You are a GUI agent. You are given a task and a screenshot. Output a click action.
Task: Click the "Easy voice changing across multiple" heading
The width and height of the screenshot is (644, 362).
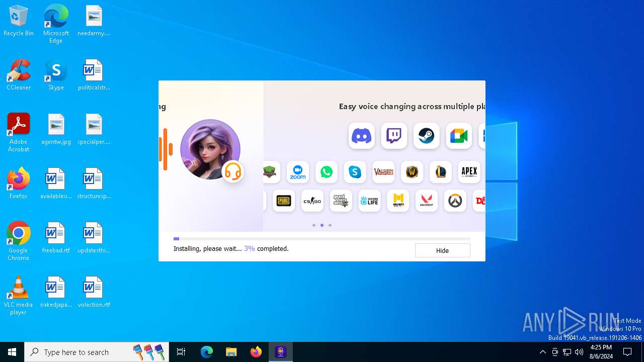click(x=412, y=107)
